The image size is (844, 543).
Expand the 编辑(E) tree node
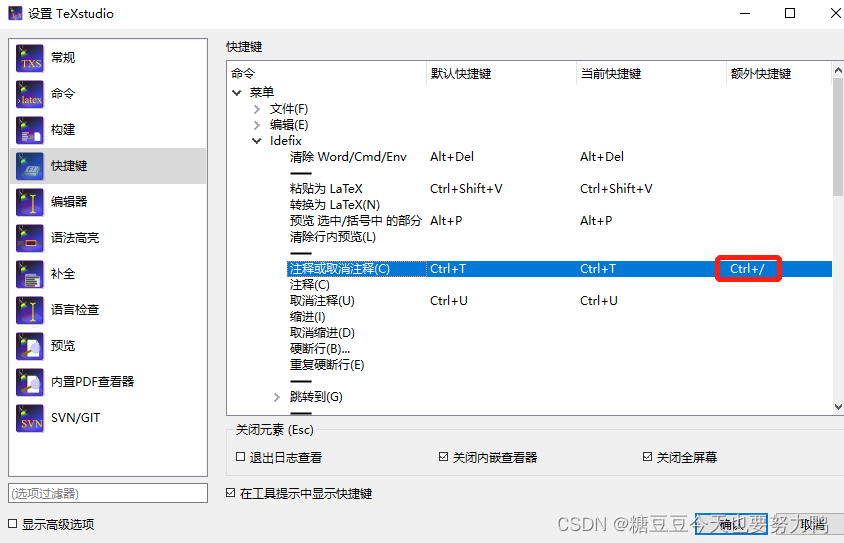tap(257, 125)
